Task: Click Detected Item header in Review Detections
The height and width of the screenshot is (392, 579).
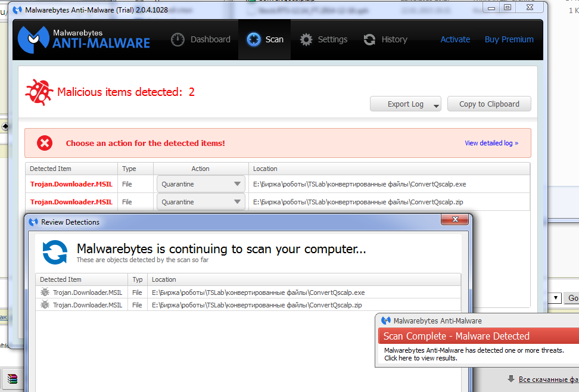Action: 82,279
